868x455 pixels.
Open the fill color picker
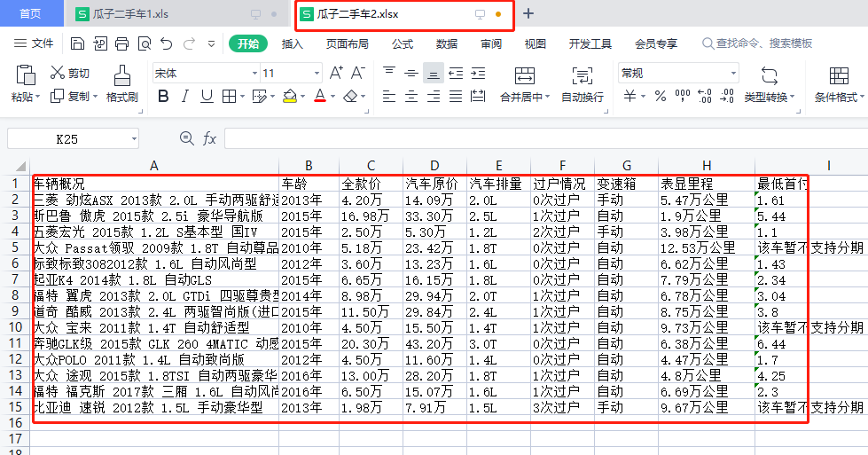[x=290, y=97]
